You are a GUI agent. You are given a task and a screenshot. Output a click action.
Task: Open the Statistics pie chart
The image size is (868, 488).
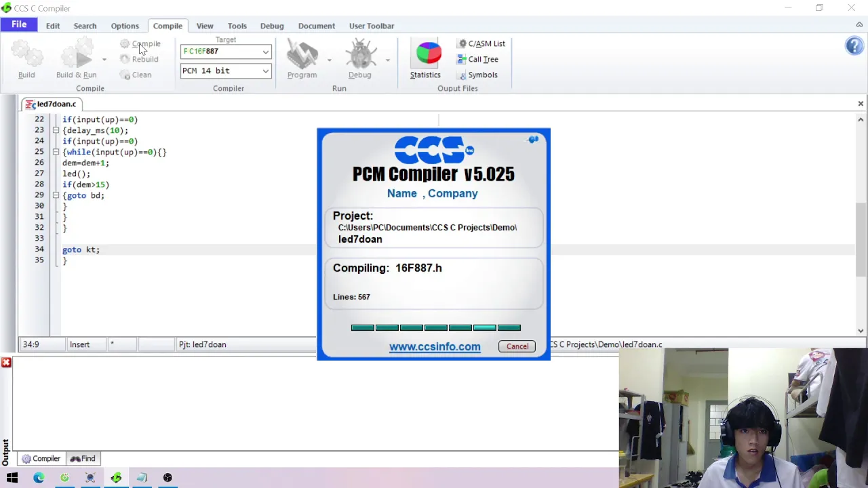(428, 54)
